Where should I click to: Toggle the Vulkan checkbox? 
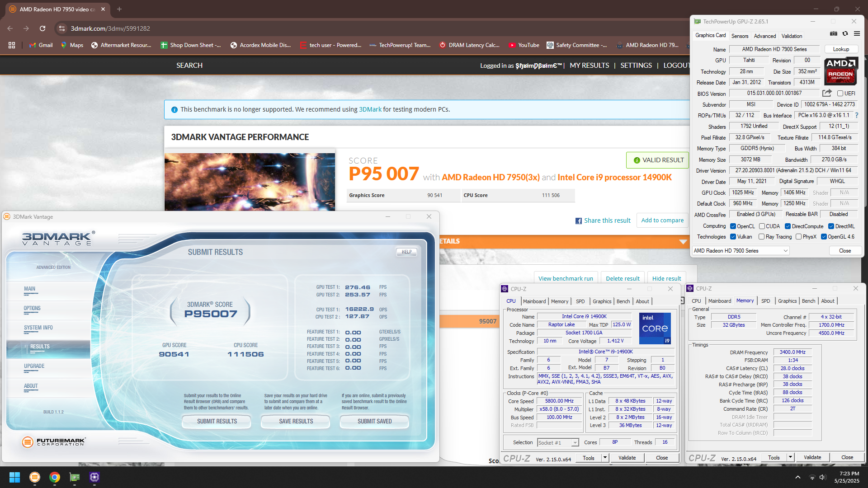tap(733, 237)
